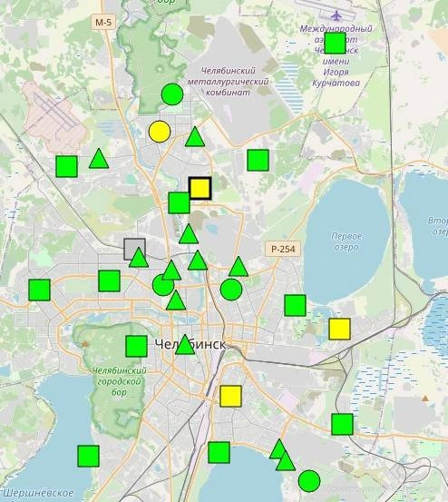Select the gray square marker
The image size is (448, 502).
point(134,249)
